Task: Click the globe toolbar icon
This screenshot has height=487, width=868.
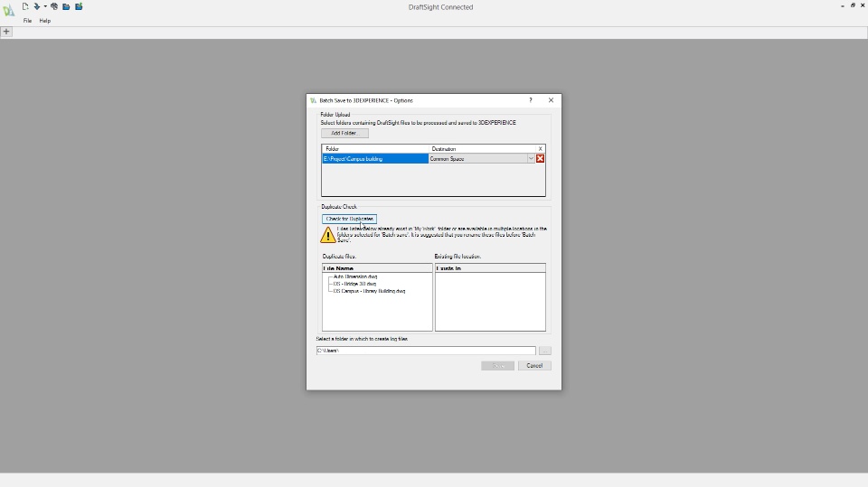Action: (54, 6)
